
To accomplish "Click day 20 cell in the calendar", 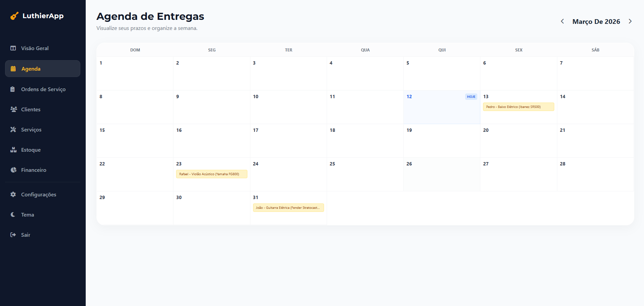I will click(x=518, y=141).
